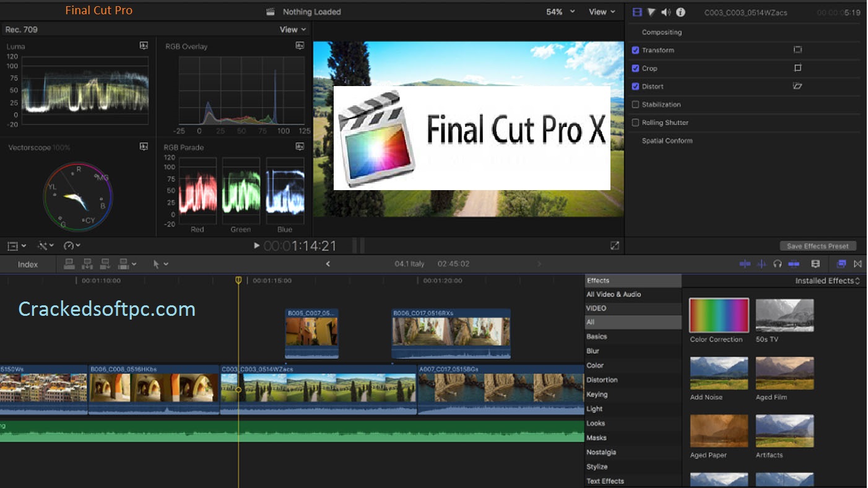Click Save Effects Preset button
Image resolution: width=868 pixels, height=488 pixels.
tap(818, 246)
